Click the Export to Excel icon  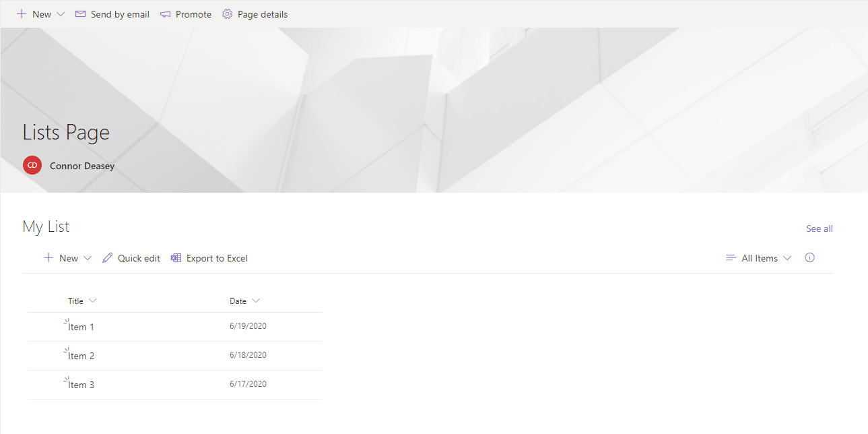tap(176, 258)
